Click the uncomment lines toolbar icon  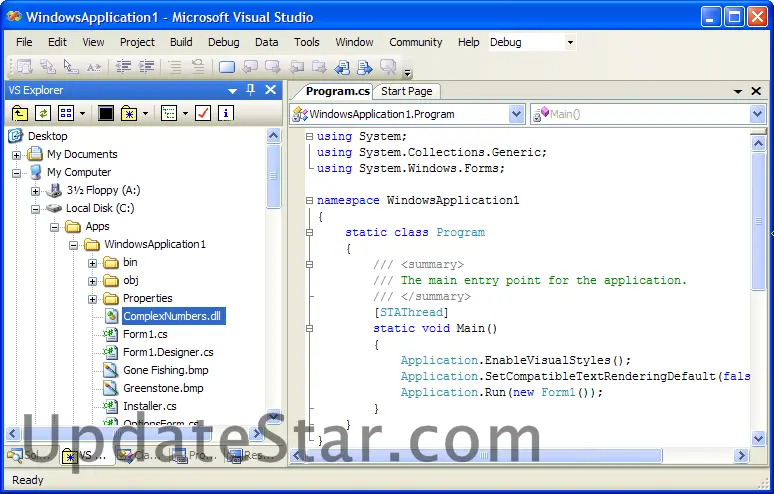(x=198, y=67)
